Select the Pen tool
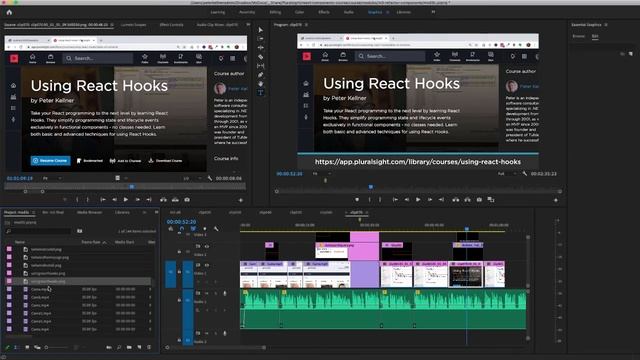Screen dimensions: 640x360 coord(260,75)
